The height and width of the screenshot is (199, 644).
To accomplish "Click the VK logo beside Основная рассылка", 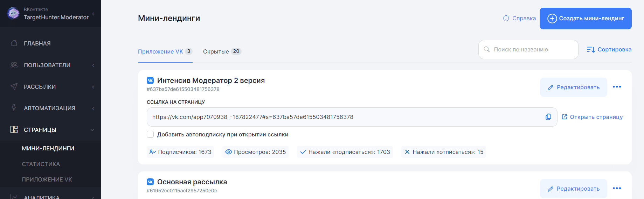I will (x=150, y=182).
